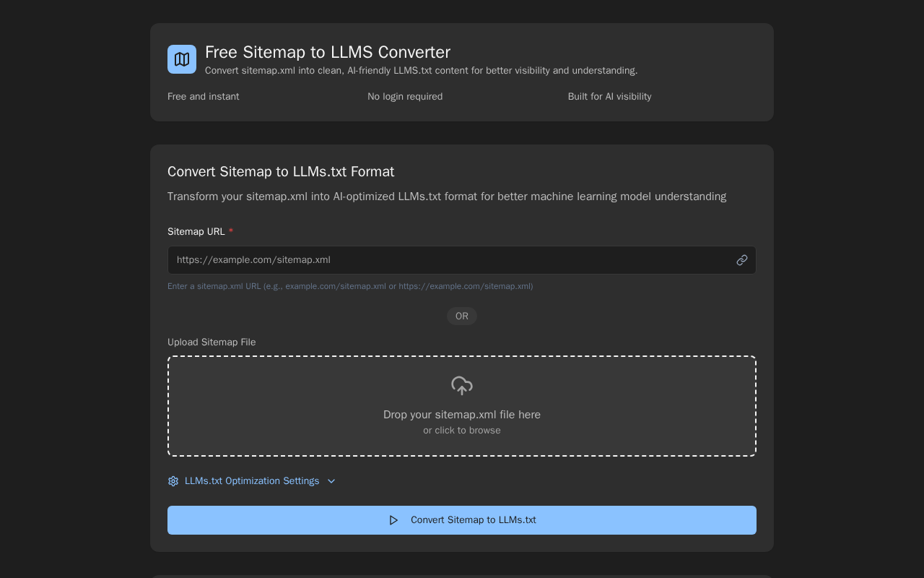Focus the Sitemap URL input field
The height and width of the screenshot is (578, 924).
[462, 260]
